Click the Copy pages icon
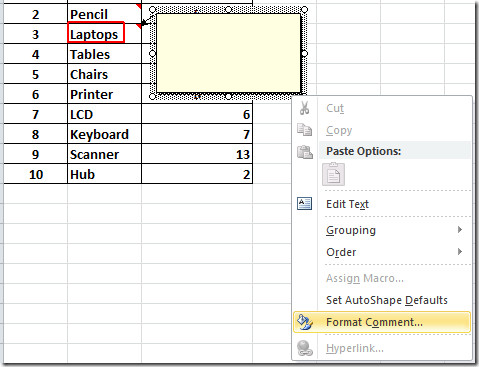 pos(304,130)
